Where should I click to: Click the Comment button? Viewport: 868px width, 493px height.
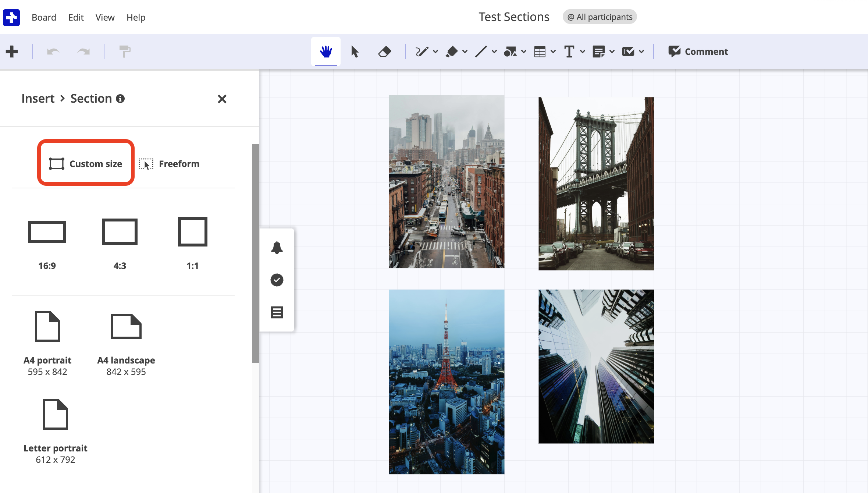point(698,52)
